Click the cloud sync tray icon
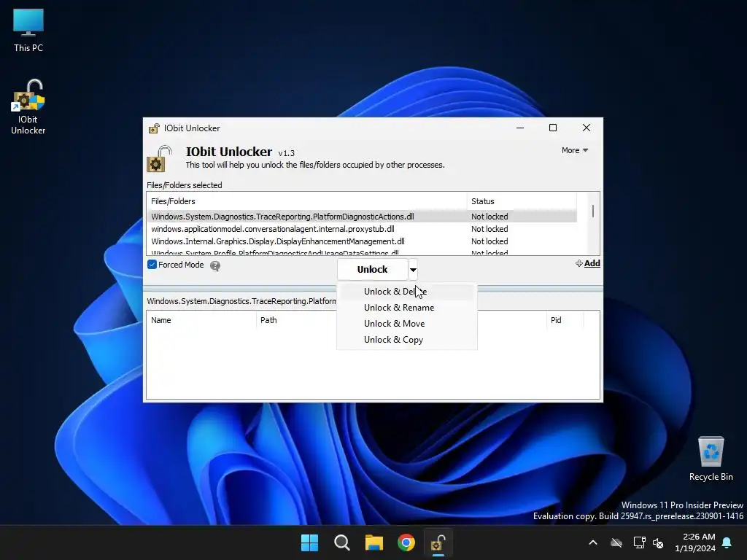 tap(616, 542)
